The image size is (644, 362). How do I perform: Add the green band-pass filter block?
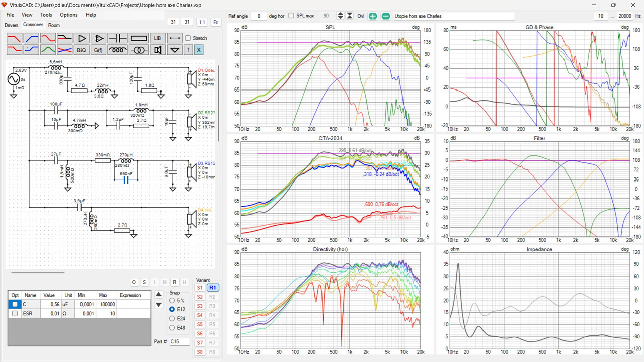click(48, 50)
